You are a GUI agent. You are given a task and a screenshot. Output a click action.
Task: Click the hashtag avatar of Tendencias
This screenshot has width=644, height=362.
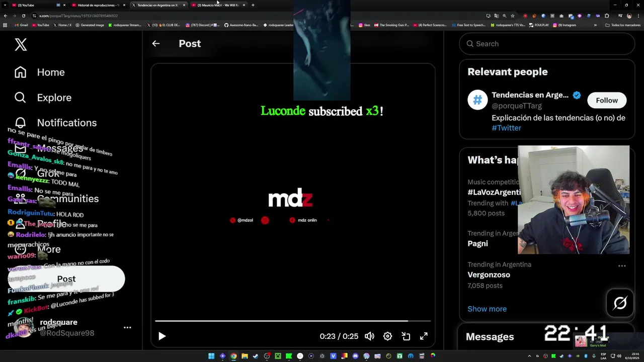pos(477,100)
